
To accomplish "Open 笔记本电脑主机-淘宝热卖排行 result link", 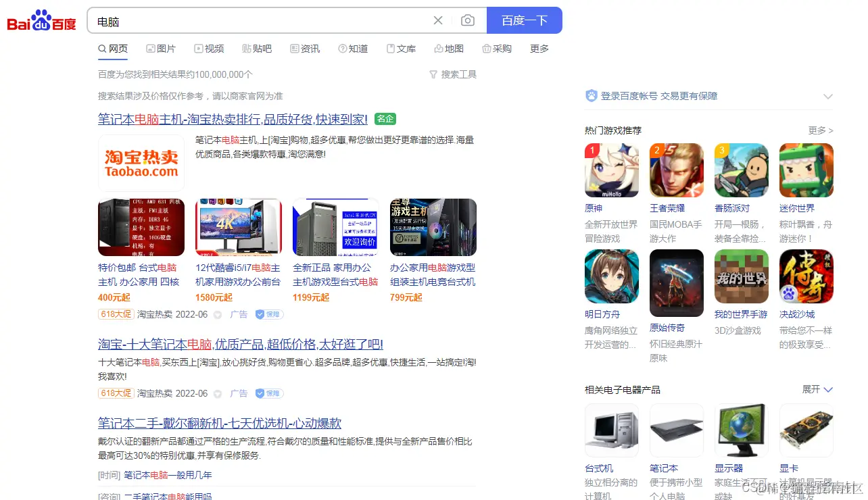I will 233,120.
